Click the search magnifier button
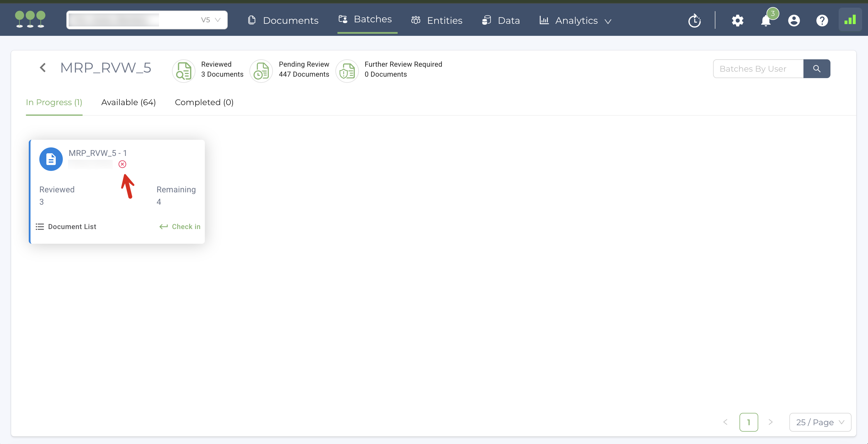Screen dimensions: 868x444 [816, 69]
